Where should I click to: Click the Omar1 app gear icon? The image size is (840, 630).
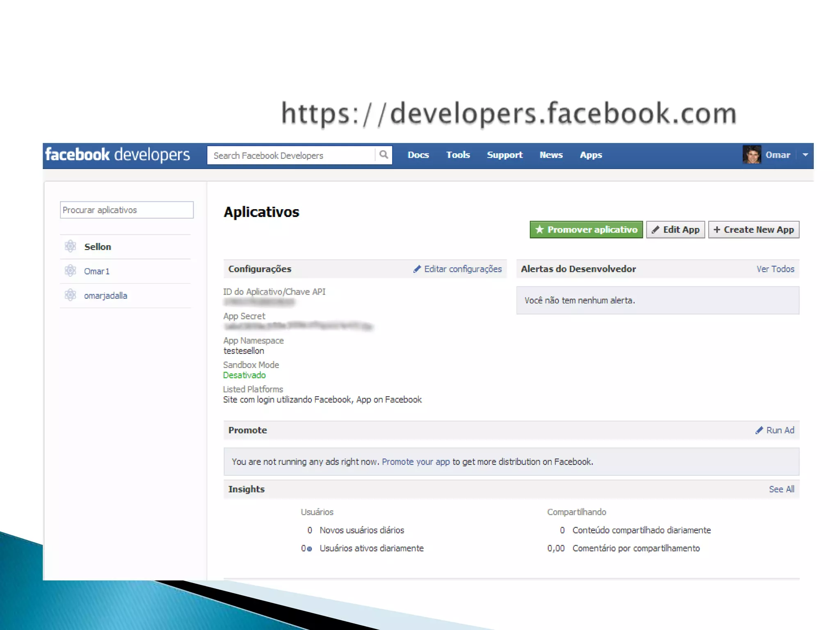[71, 271]
